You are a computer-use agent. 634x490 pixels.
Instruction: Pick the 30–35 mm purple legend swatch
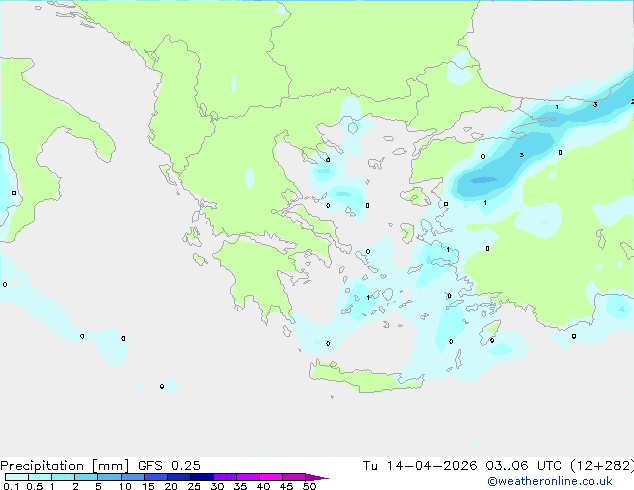coord(224,477)
